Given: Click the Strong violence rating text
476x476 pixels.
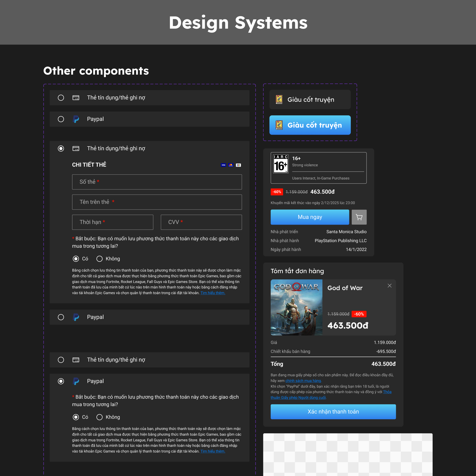Looking at the screenshot, I should coord(305,165).
